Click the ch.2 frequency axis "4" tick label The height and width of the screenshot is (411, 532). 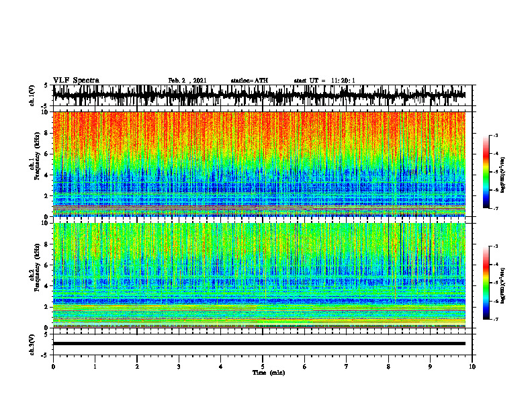pos(47,286)
